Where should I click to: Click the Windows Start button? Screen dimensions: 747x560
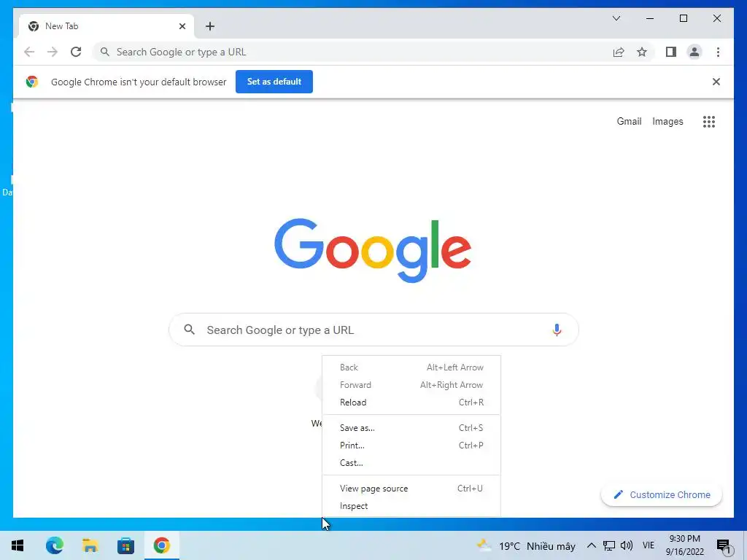click(x=18, y=545)
